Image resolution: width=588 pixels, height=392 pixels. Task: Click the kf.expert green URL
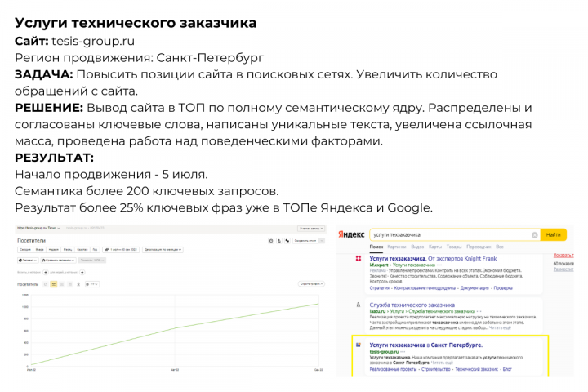379,265
